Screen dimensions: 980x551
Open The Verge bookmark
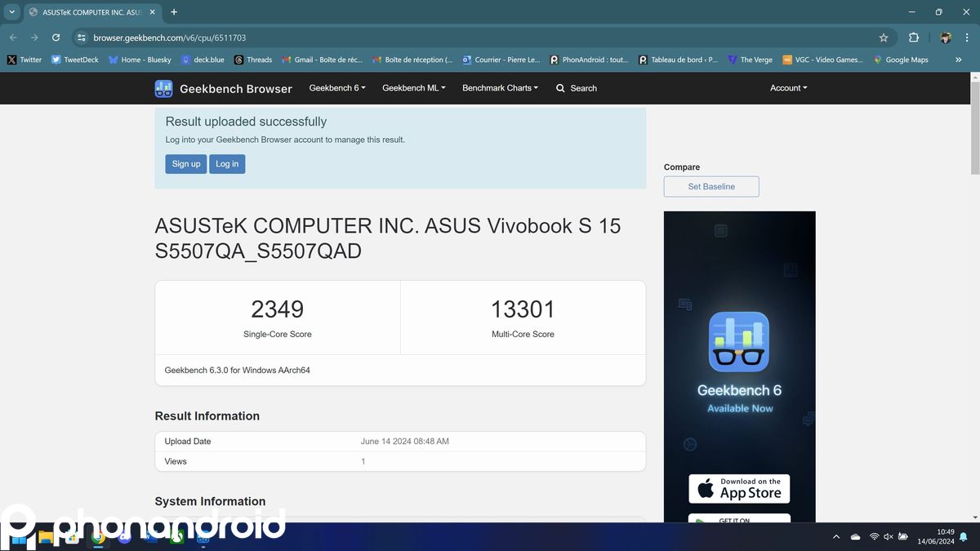pyautogui.click(x=750, y=60)
